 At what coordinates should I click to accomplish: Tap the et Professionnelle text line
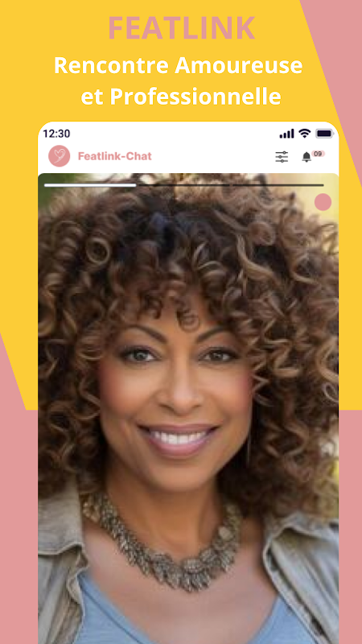[181, 97]
